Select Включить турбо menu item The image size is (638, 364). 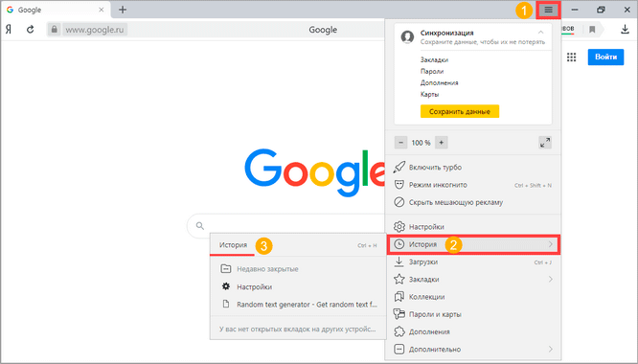(473, 168)
